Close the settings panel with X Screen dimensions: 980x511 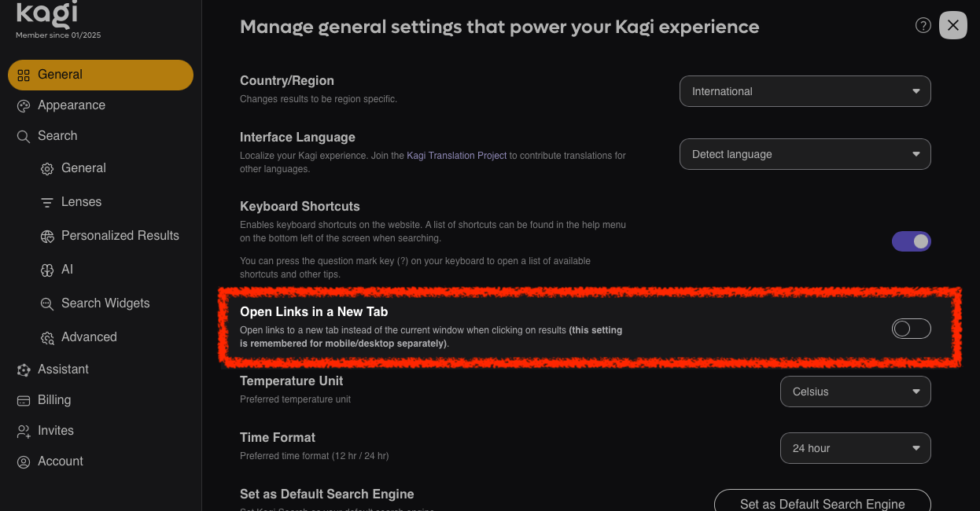953,25
